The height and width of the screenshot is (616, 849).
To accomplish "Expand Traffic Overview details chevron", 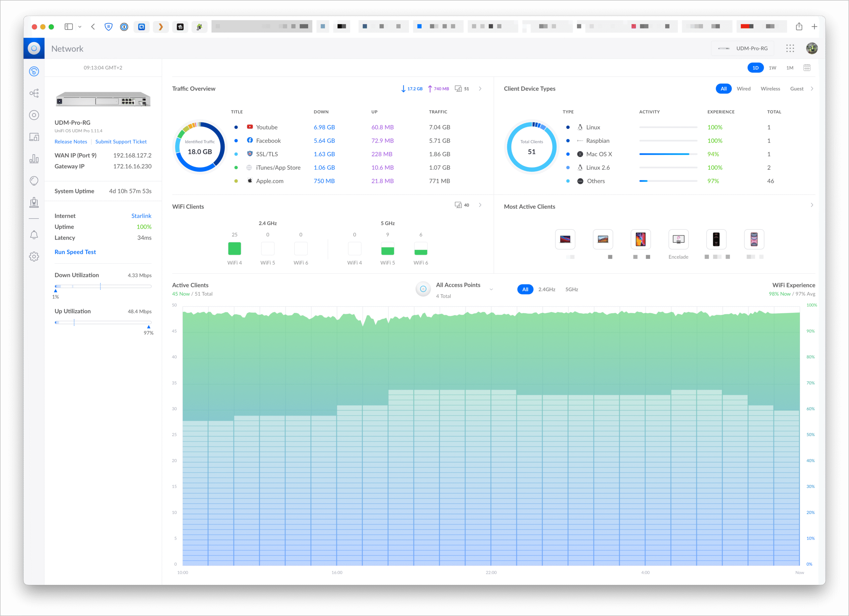I will coord(480,89).
